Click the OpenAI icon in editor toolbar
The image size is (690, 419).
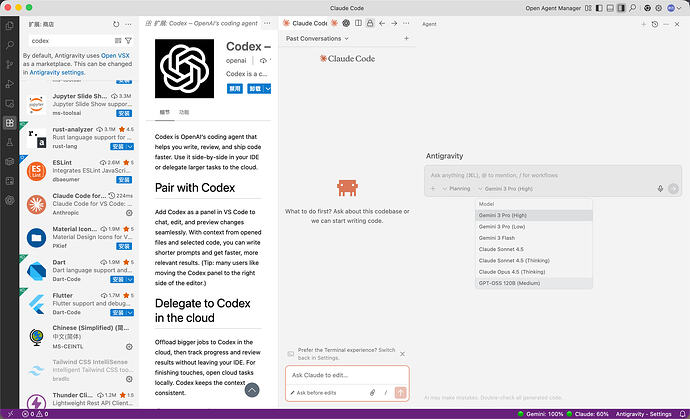coord(346,23)
